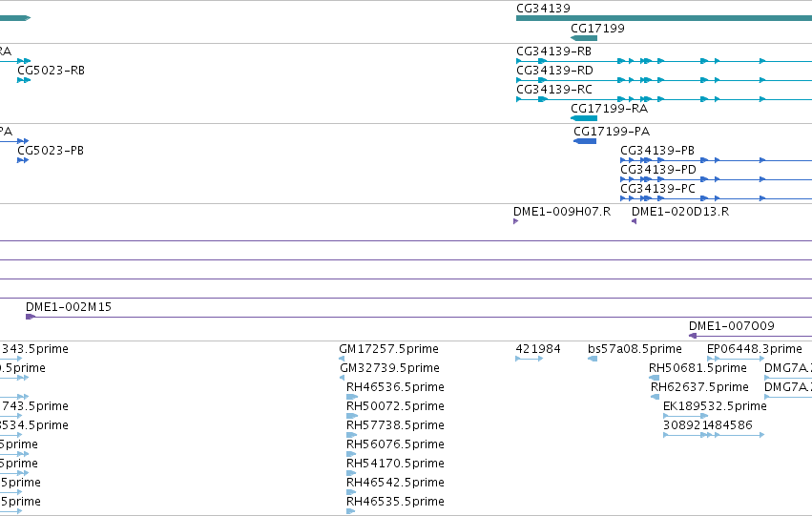This screenshot has height=516, width=812.
Task: Click the RH57738.5prime EST label
Action: (x=395, y=425)
